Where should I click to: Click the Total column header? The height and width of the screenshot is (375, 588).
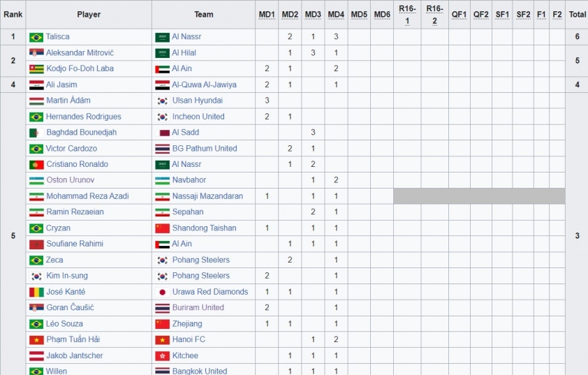pyautogui.click(x=577, y=15)
